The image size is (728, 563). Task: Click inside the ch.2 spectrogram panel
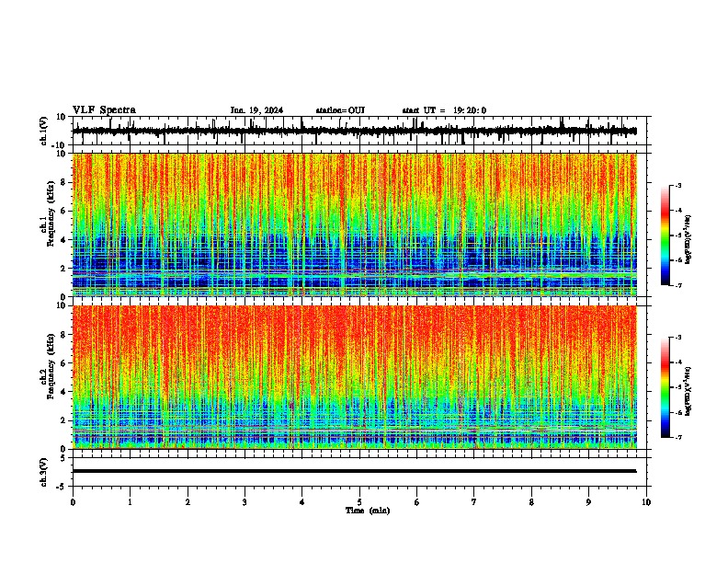pos(355,377)
